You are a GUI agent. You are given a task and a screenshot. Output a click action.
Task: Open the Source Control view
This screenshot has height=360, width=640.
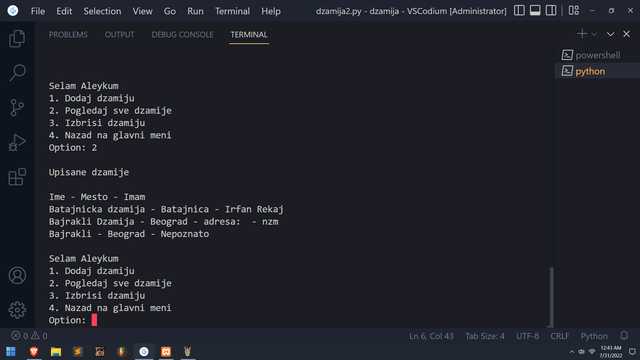[17, 108]
